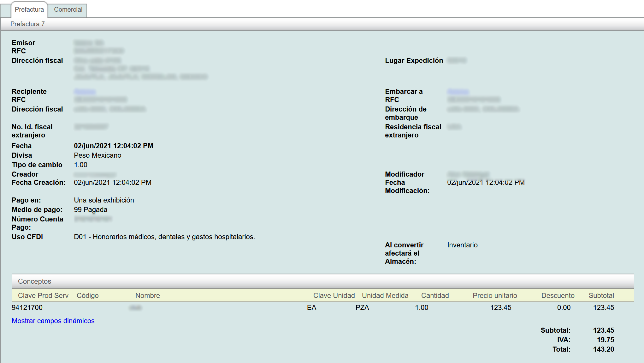Click the Código column header

(87, 295)
